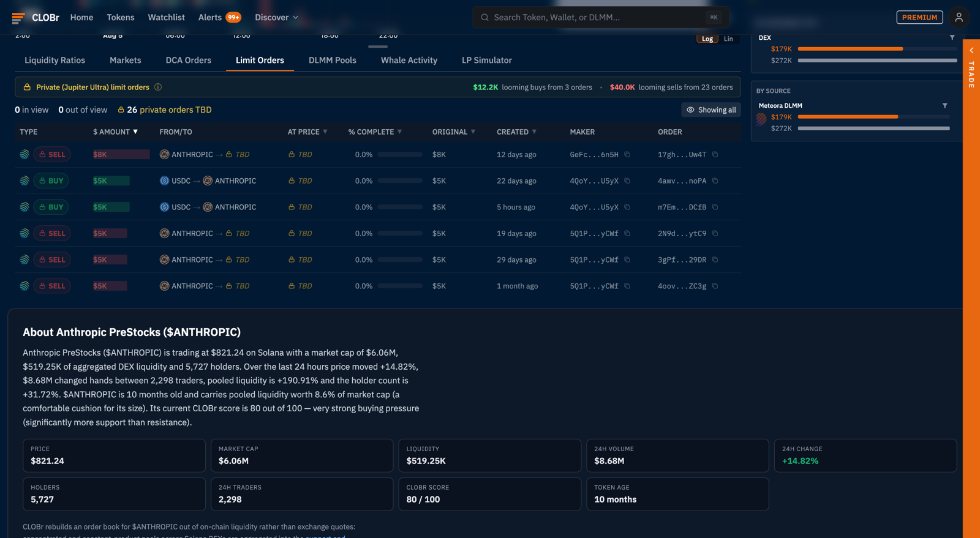Copy maker address in 29 days ago row
Screen dimensions: 980x538
(627, 260)
